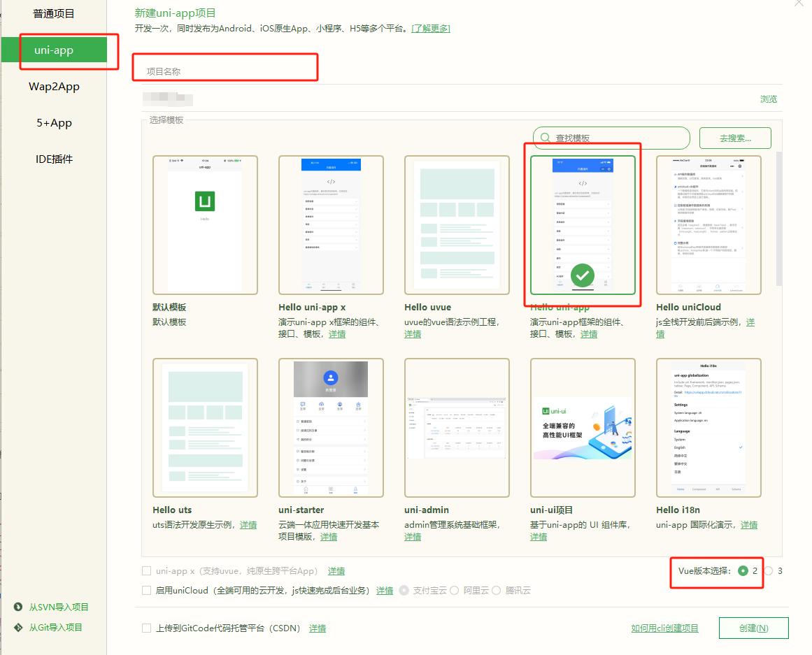Open 详情 link for Hello uni-app template
812x655 pixels.
tap(589, 334)
